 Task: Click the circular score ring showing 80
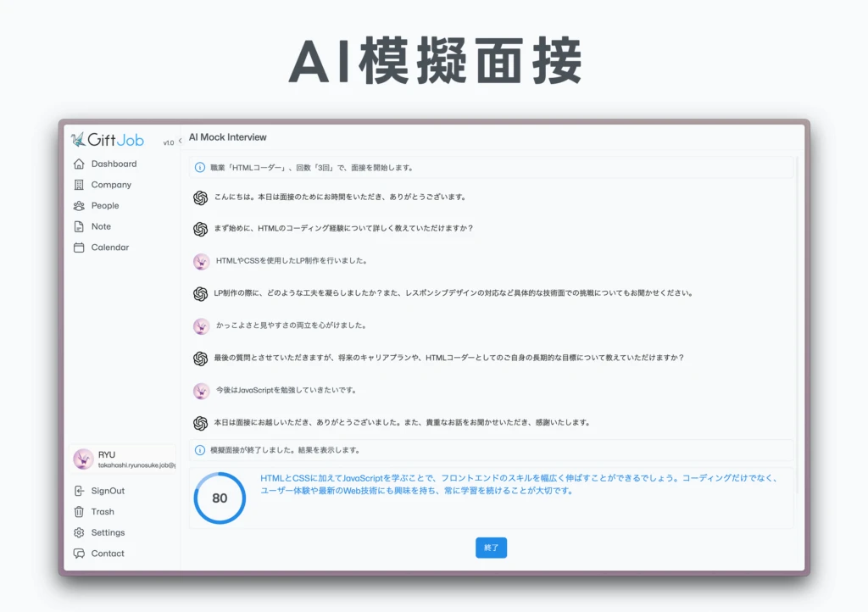click(x=219, y=498)
